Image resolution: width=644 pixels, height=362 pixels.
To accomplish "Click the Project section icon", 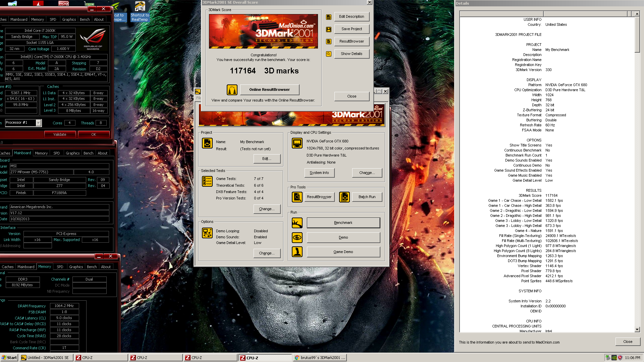I will (207, 143).
